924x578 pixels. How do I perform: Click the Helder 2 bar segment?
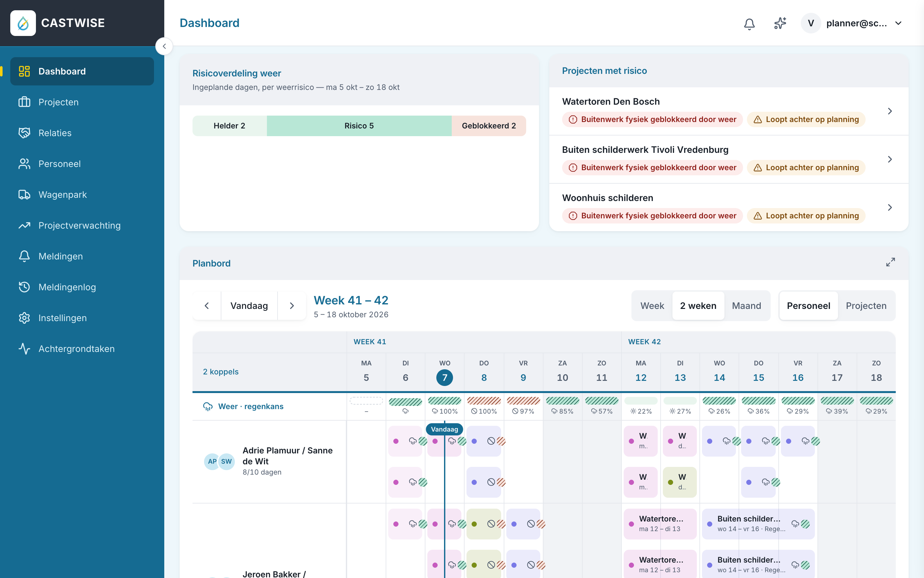pos(229,126)
